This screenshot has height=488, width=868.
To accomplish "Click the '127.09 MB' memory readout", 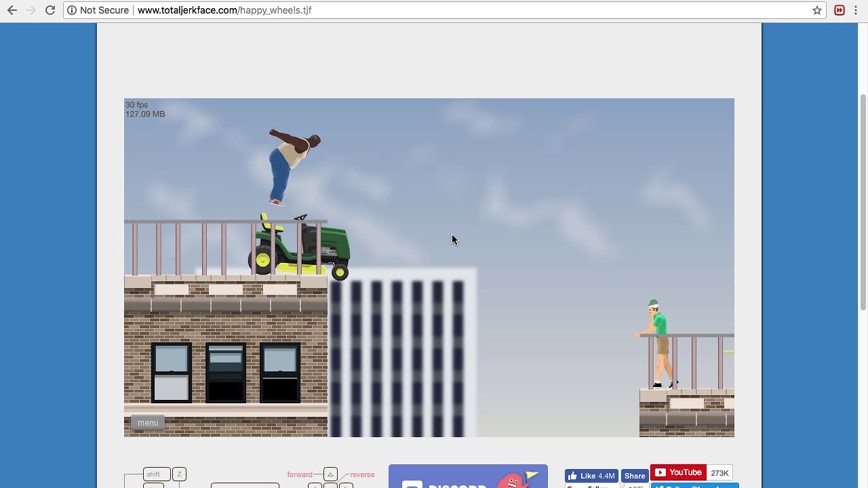I will pos(145,114).
